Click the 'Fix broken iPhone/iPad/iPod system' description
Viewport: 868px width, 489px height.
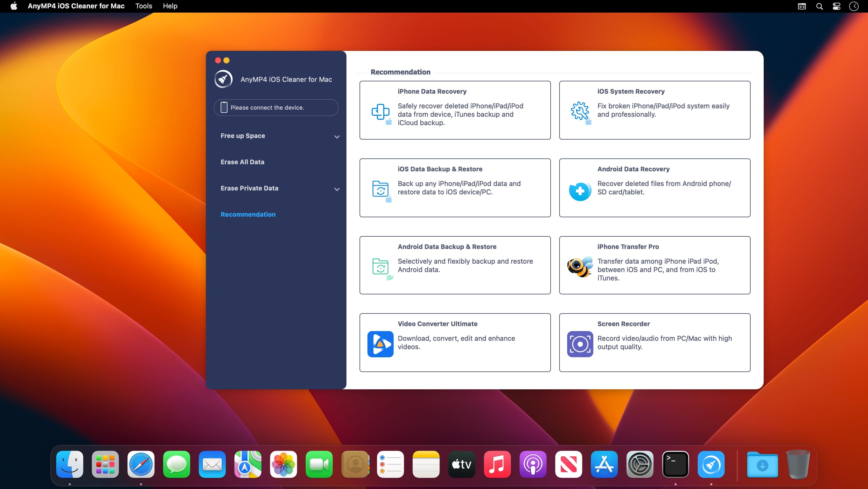(663, 110)
